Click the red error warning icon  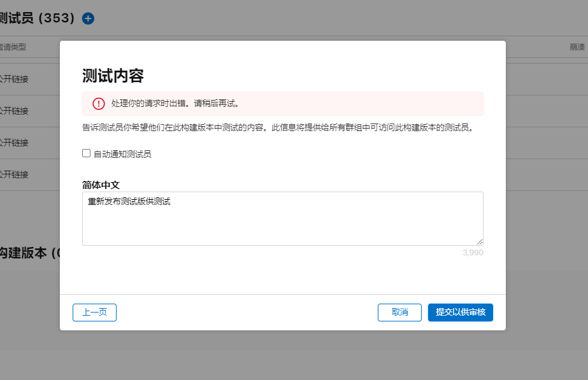[98, 104]
